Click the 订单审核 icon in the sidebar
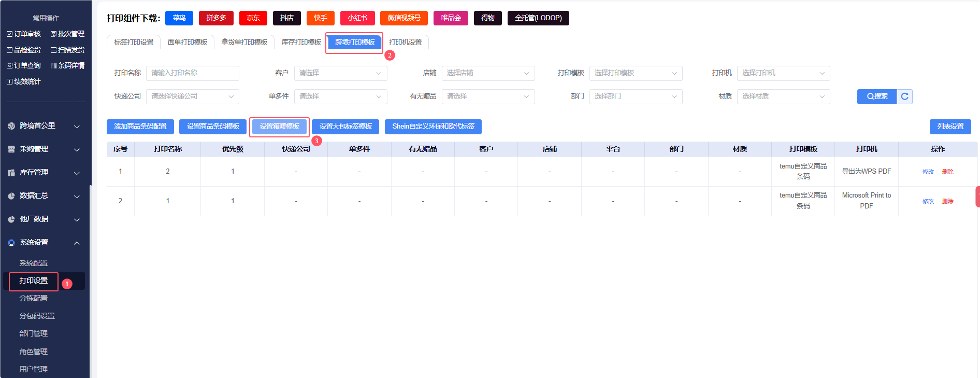The height and width of the screenshot is (378, 980). 9,34
